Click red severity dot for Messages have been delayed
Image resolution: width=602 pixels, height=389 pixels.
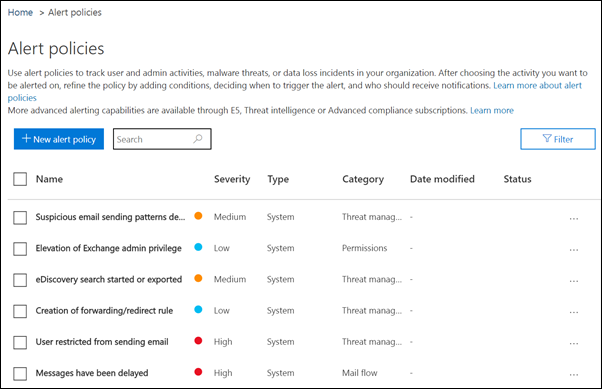198,372
